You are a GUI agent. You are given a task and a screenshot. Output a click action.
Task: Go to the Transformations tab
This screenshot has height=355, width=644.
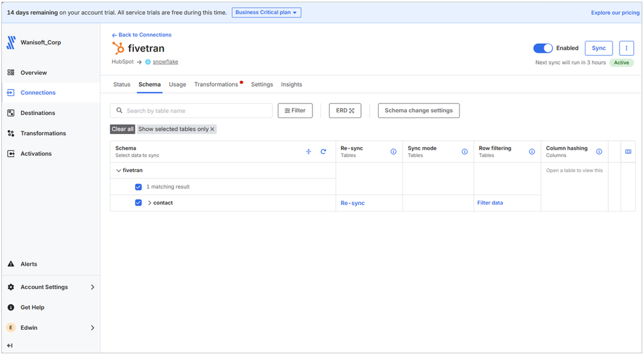[x=216, y=85]
